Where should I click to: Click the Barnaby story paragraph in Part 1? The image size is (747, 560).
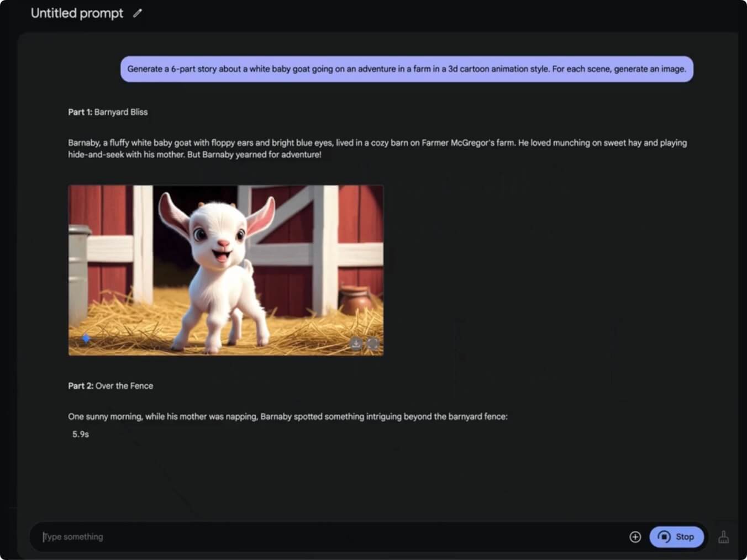tap(377, 149)
